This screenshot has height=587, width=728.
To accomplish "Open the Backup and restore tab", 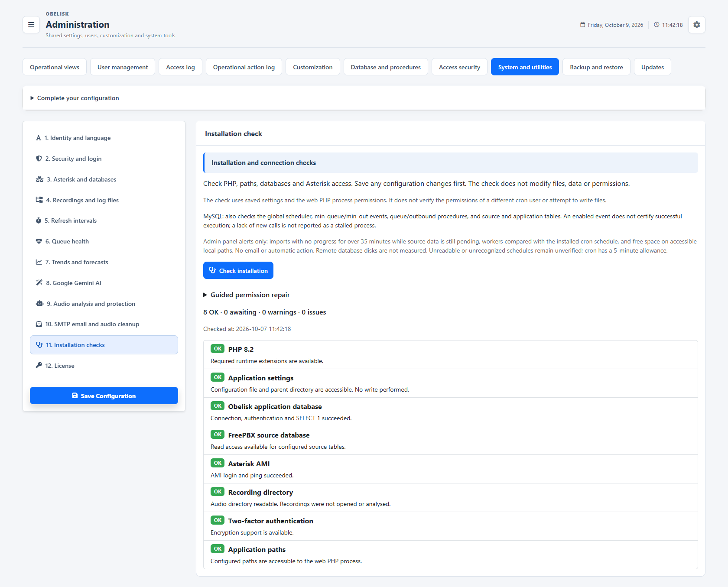I will click(x=596, y=67).
